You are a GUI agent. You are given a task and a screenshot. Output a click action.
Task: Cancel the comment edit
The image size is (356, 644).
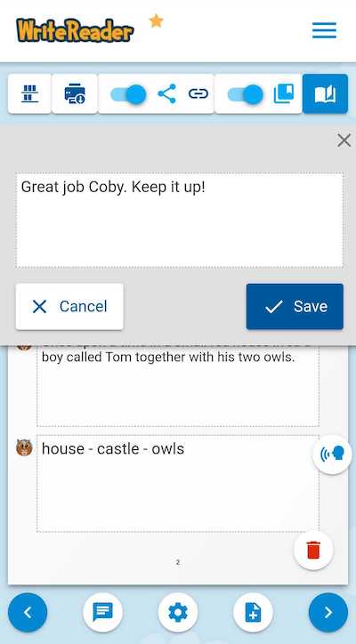69,306
